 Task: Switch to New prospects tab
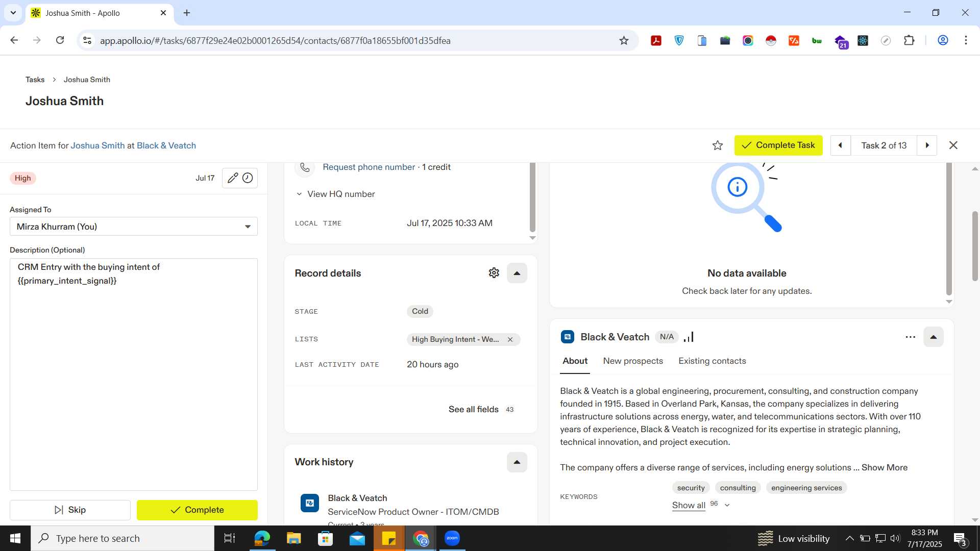633,361
